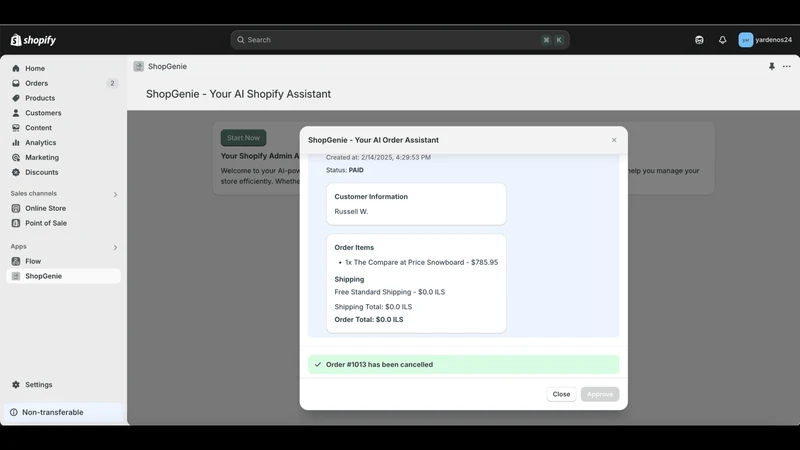Open Orders in the sidebar

click(x=63, y=83)
